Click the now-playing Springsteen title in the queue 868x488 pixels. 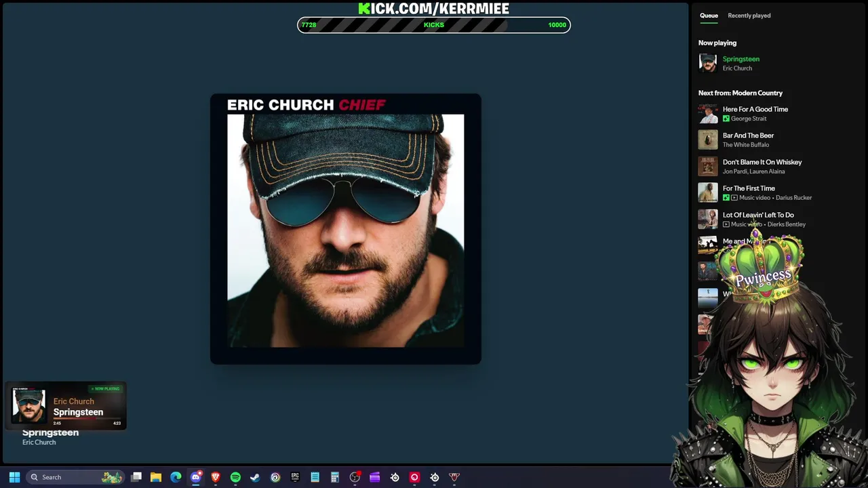pyautogui.click(x=741, y=59)
